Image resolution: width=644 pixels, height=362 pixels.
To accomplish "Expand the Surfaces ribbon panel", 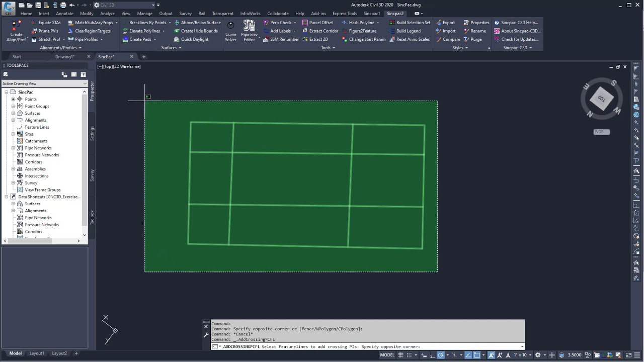I will [x=171, y=48].
